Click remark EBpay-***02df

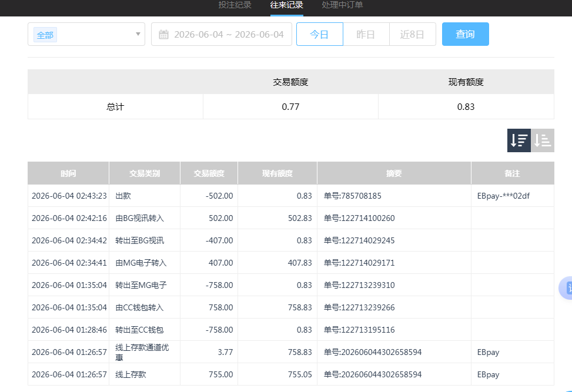pyautogui.click(x=503, y=196)
